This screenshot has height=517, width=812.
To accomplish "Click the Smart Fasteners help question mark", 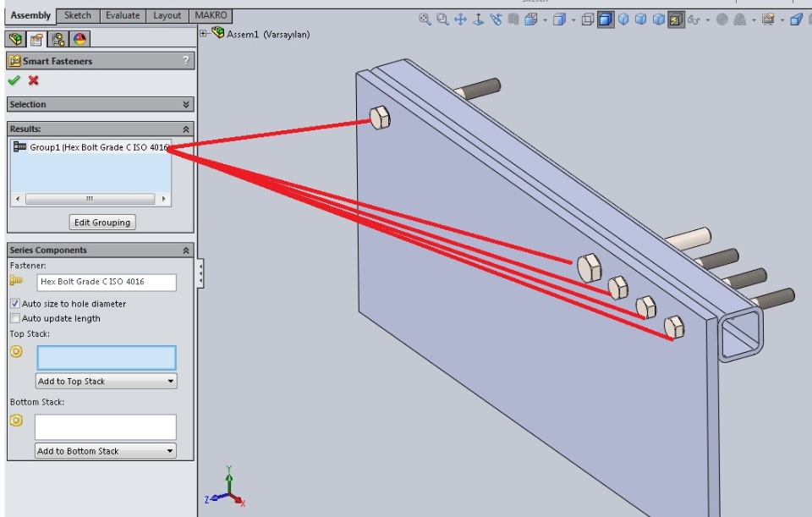I will [186, 61].
